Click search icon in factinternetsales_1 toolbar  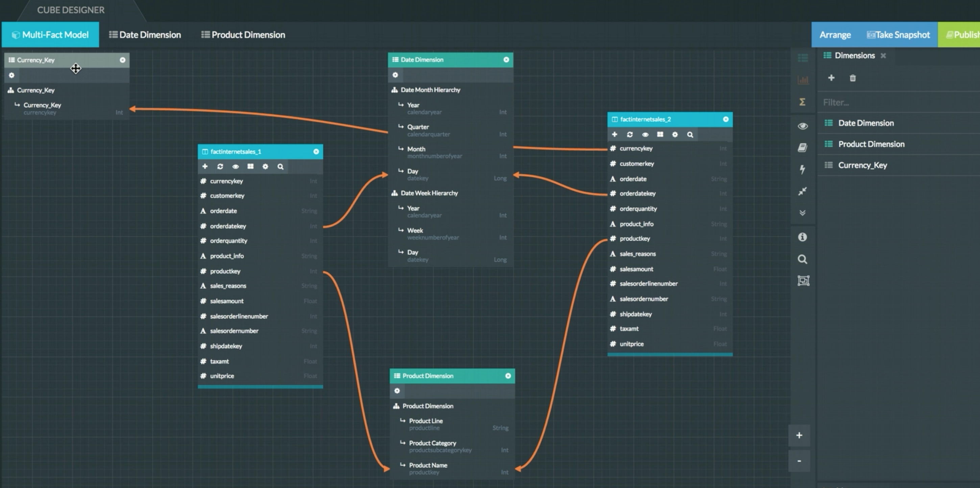(x=280, y=167)
